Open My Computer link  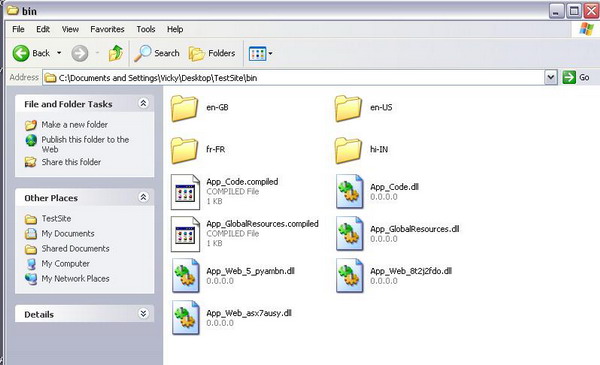tap(65, 264)
